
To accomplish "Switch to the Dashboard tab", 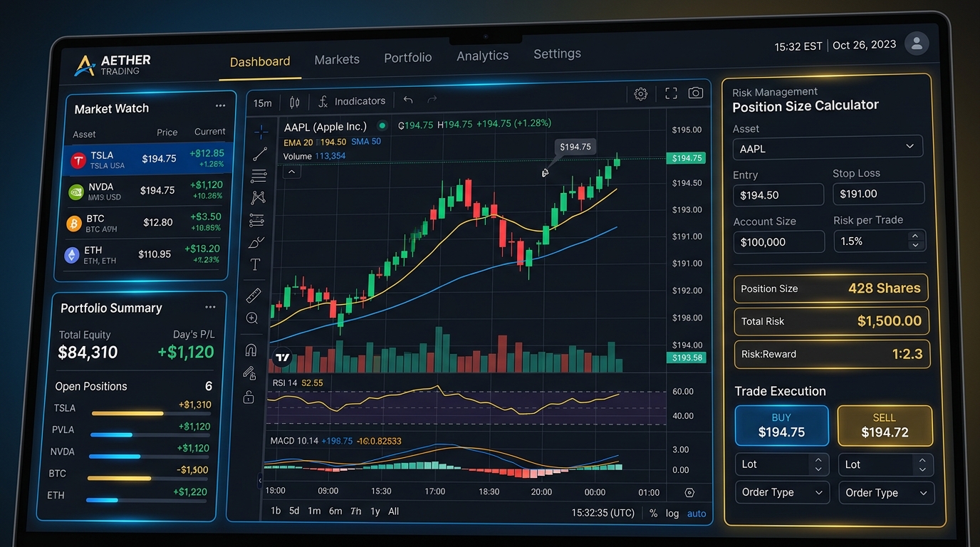I will coord(260,61).
